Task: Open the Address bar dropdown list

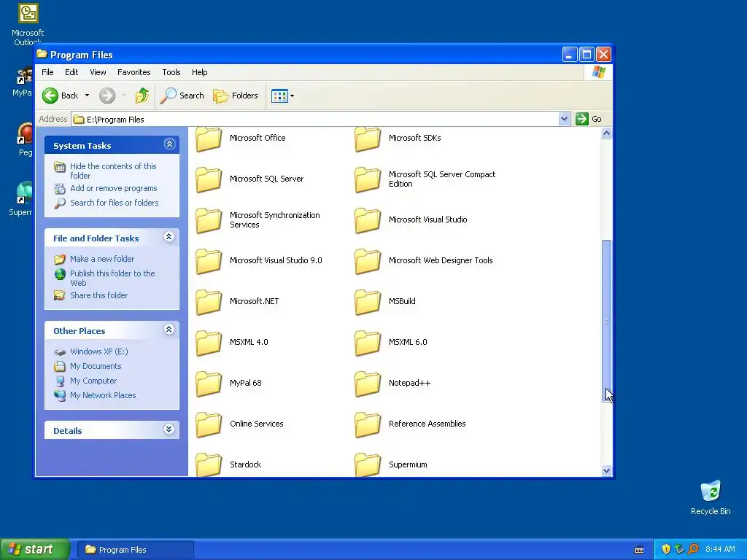Action: pyautogui.click(x=564, y=119)
